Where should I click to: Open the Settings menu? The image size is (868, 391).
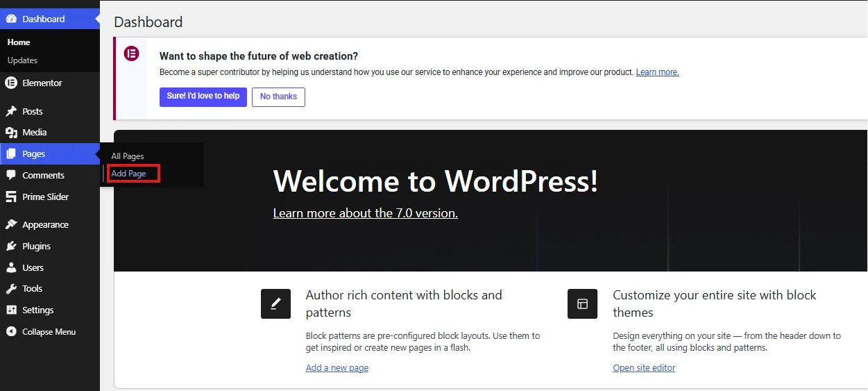tap(50, 310)
